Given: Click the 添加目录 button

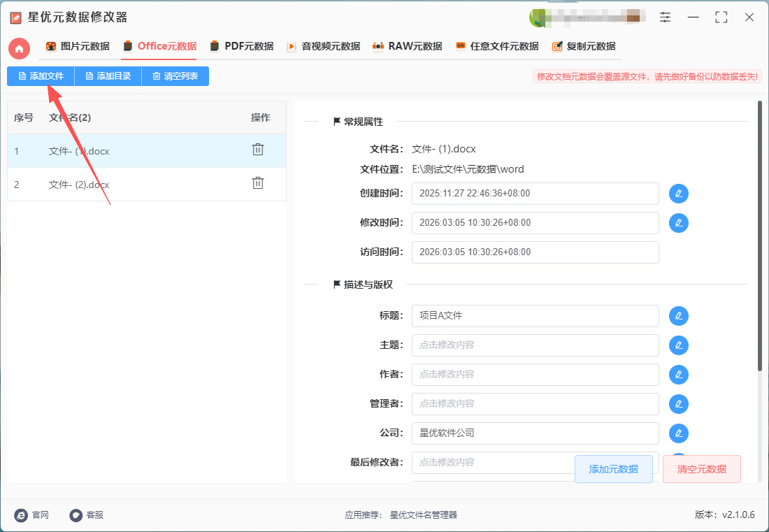Looking at the screenshot, I should point(108,76).
